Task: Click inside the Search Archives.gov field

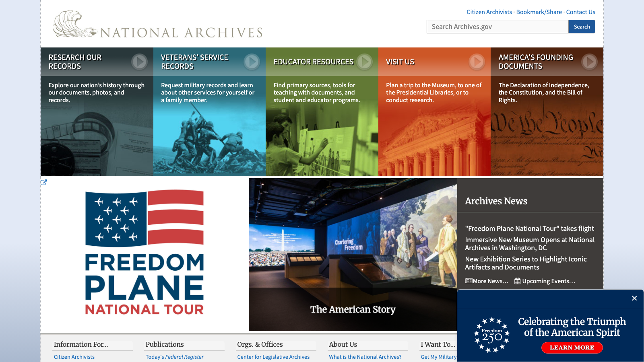Action: (x=497, y=27)
